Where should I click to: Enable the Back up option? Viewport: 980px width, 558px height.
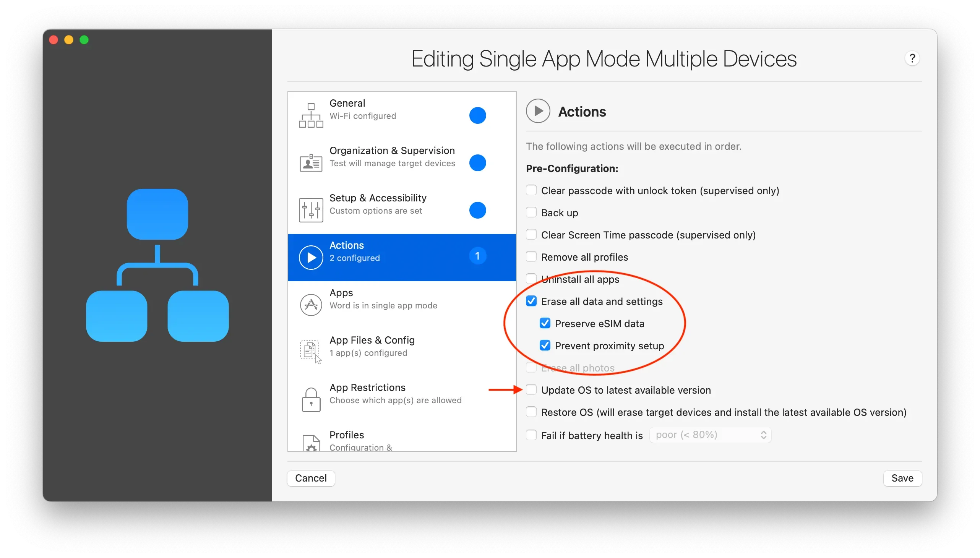tap(531, 212)
